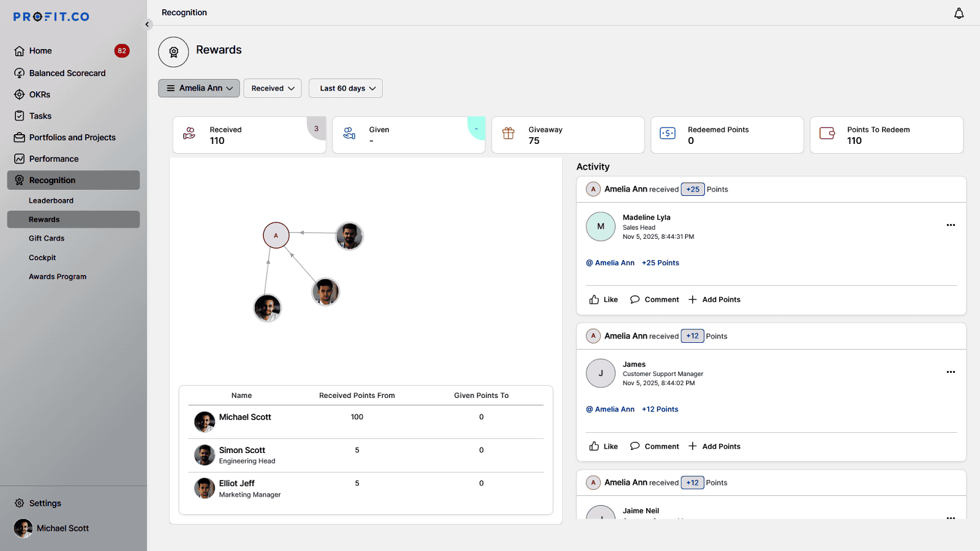This screenshot has height=551, width=980.
Task: Open the notifications bell
Action: 959,13
